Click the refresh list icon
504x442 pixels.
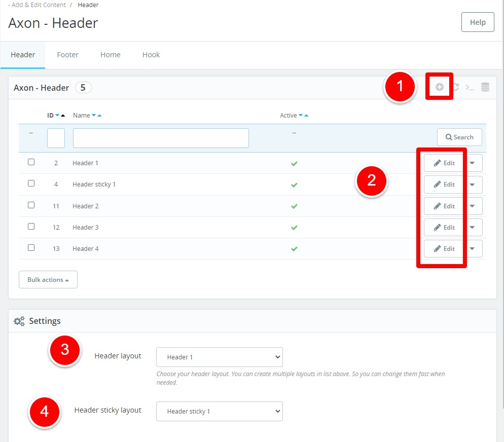click(x=455, y=87)
